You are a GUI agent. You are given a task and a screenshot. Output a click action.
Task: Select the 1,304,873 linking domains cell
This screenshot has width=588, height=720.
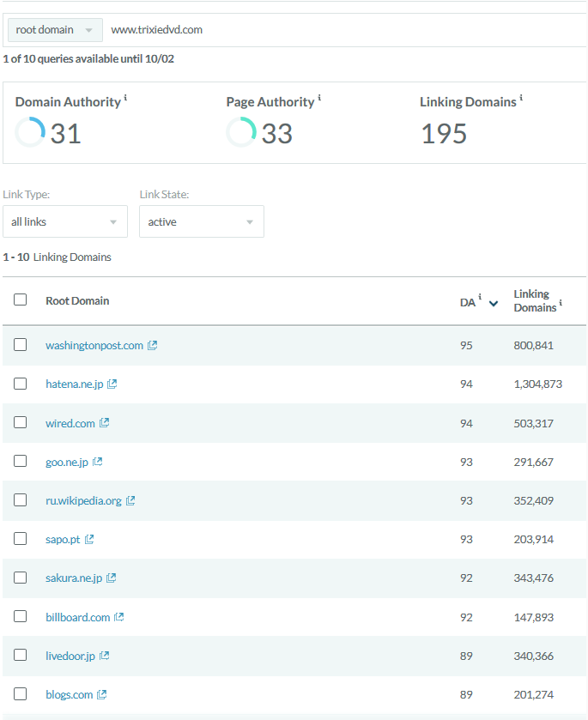tap(538, 384)
